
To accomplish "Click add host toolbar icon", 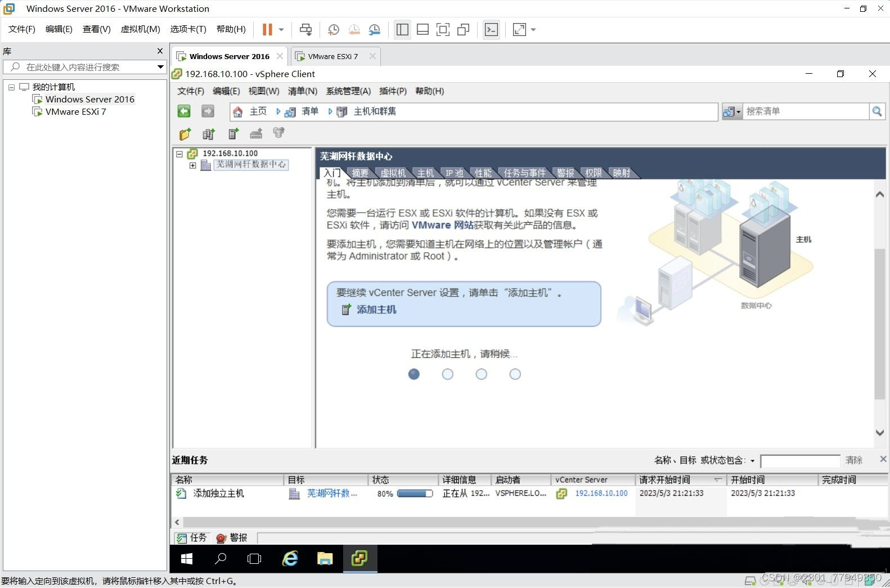I will [x=233, y=134].
